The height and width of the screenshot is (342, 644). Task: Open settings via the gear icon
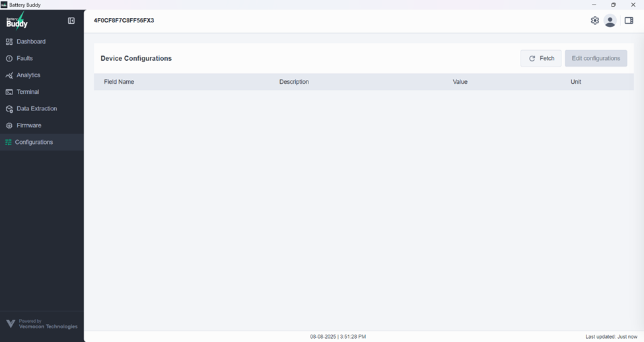tap(594, 20)
